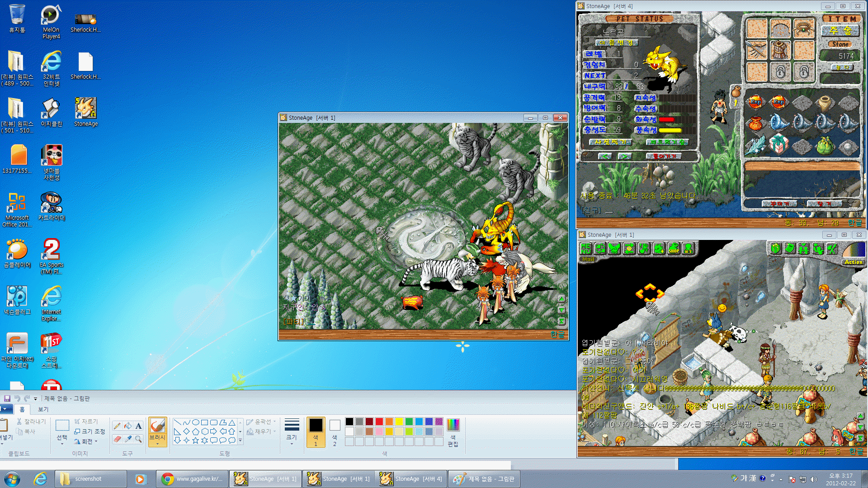Click 자르기 crop in Paint
This screenshot has height=488, width=868.
86,421
